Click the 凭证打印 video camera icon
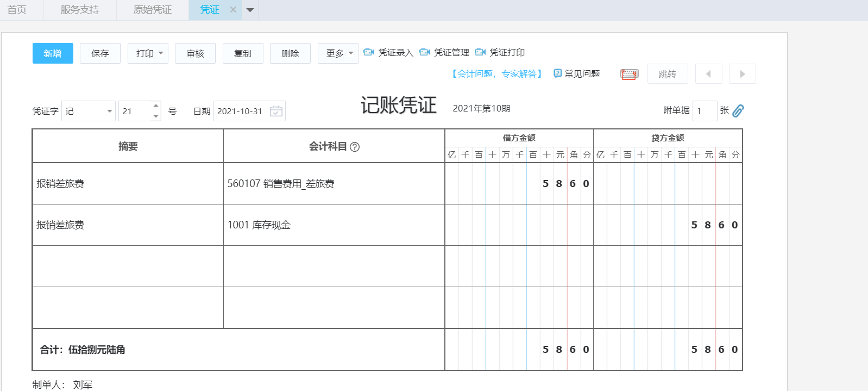The image size is (868, 391). point(480,52)
